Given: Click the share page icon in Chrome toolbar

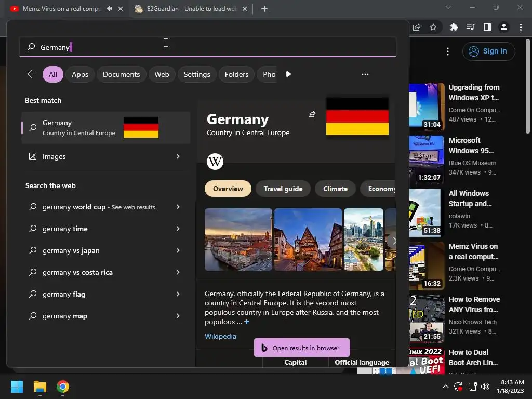Looking at the screenshot, I should pyautogui.click(x=417, y=27).
